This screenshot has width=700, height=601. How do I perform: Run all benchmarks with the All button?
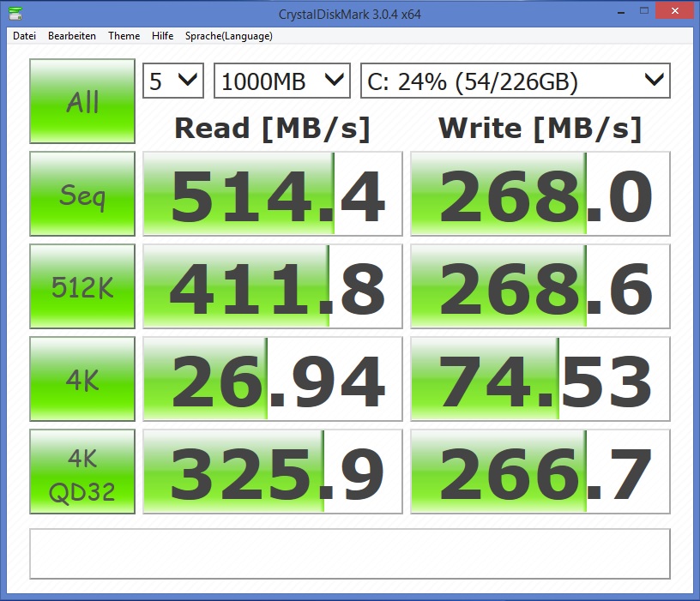82,101
